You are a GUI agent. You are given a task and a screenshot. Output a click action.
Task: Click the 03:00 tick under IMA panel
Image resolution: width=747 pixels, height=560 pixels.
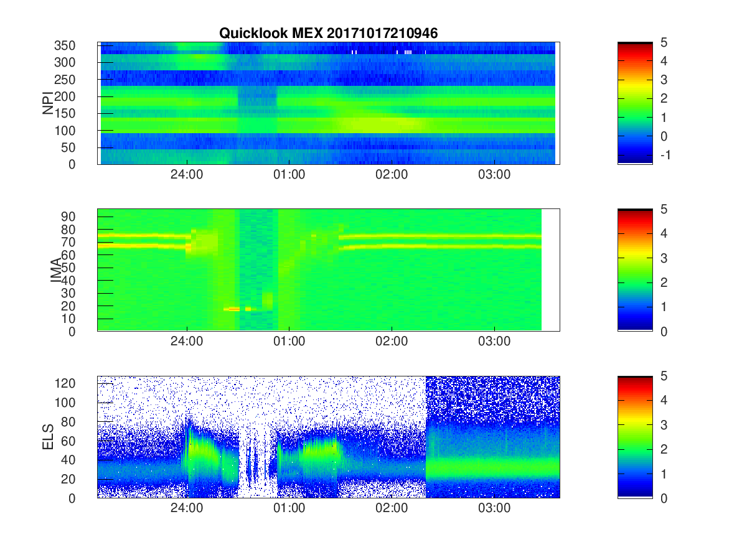[x=494, y=341]
